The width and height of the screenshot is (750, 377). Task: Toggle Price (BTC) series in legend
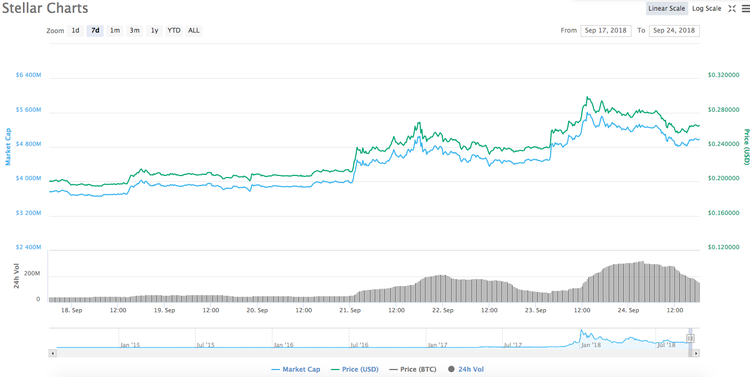coord(413,369)
